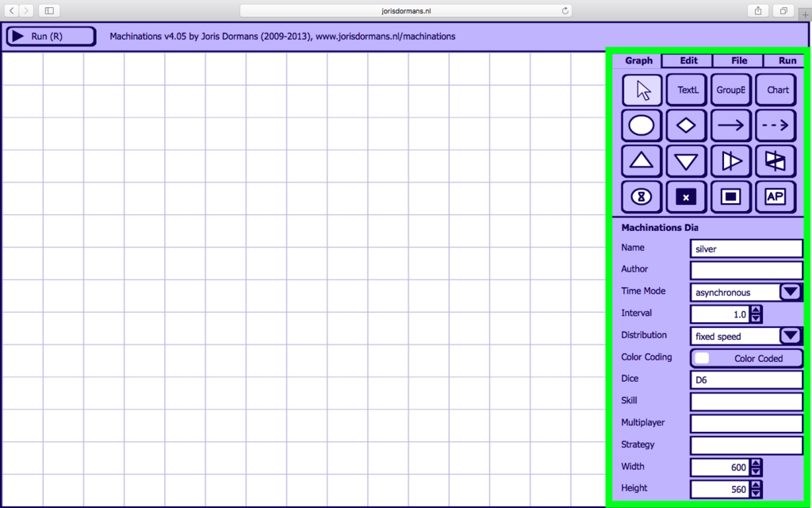Open a new tab with plus button
The image size is (812, 508).
[806, 15]
